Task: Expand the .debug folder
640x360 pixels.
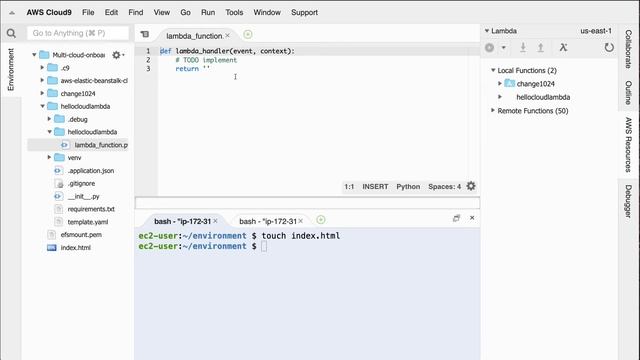Action: [49, 119]
